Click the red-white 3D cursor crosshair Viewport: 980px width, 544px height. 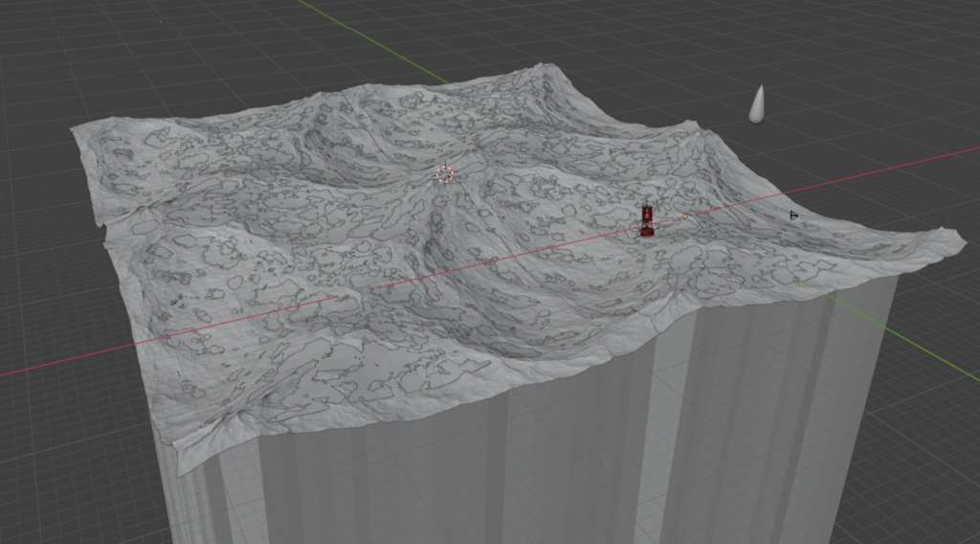point(444,174)
